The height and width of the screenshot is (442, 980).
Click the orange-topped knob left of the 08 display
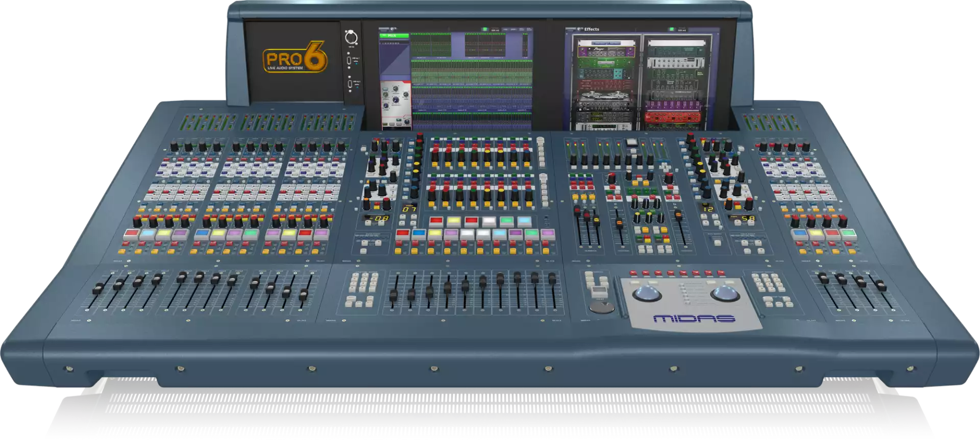tap(366, 204)
